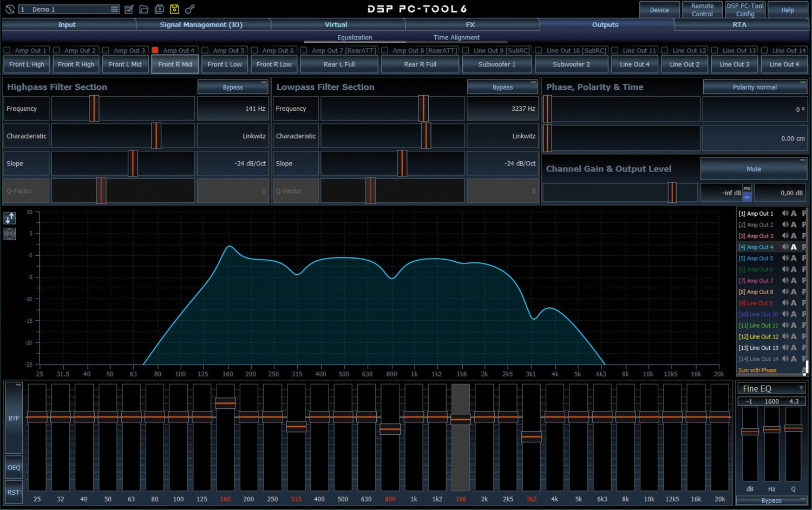Click the A icon for Line Out 12
Image resolution: width=812 pixels, height=510 pixels.
[x=794, y=336]
